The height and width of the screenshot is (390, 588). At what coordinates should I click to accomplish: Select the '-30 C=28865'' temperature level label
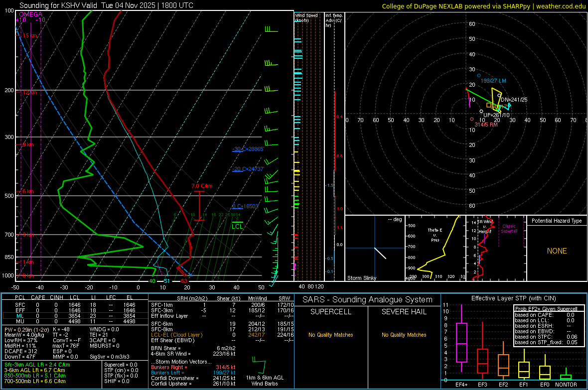[x=248, y=149]
